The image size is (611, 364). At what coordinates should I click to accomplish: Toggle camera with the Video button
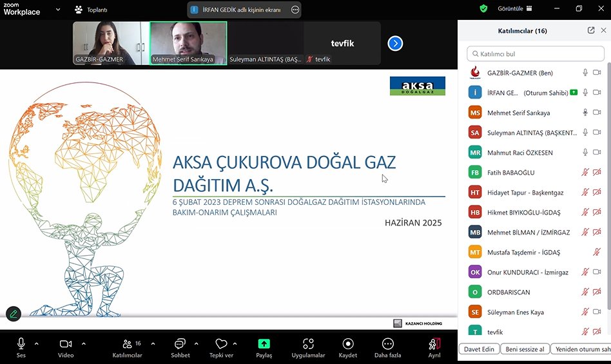66,348
